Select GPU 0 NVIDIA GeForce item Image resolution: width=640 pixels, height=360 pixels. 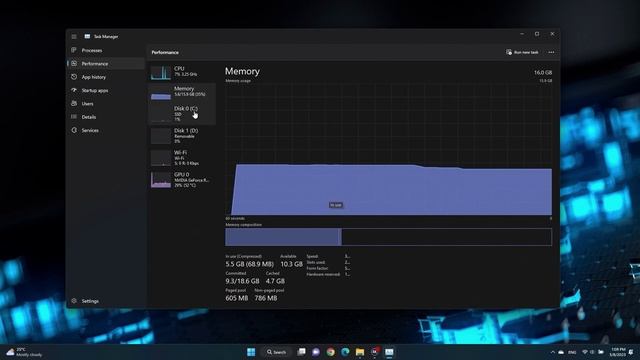click(182, 180)
